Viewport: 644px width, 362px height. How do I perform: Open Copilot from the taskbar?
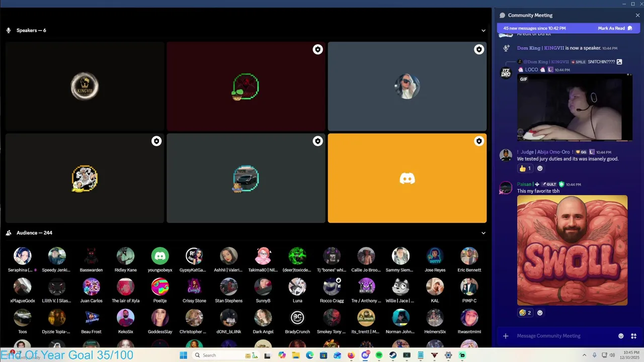[x=282, y=355]
